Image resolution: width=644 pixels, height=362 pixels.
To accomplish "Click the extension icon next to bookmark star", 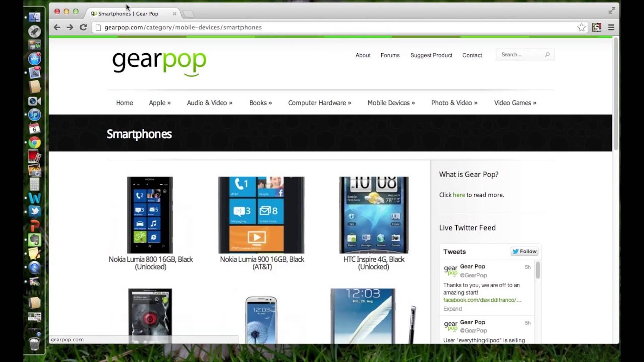I will point(597,27).
